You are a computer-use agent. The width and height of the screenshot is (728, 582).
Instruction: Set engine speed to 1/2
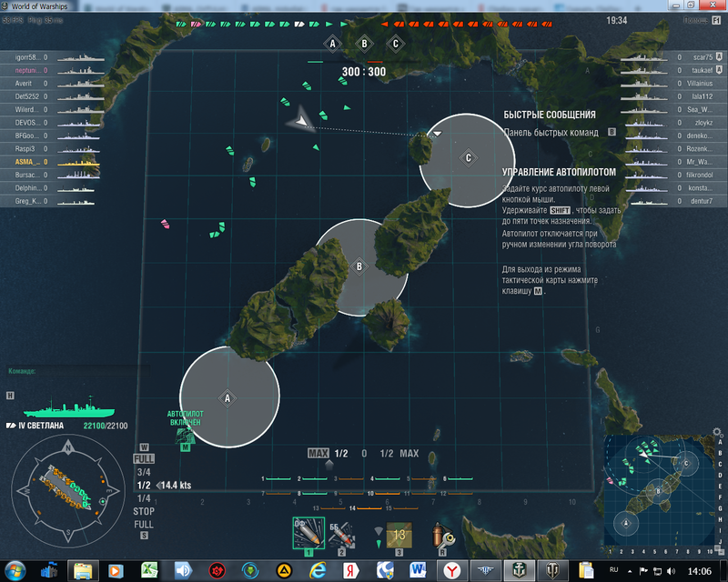click(x=144, y=485)
